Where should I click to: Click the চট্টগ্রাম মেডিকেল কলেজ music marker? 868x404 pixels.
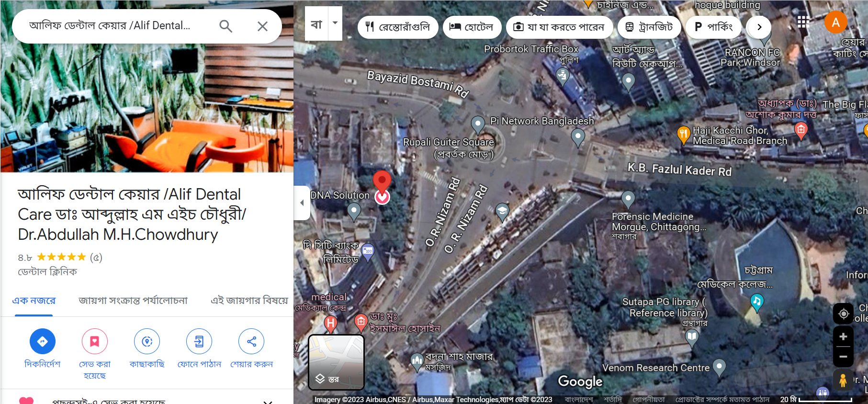(756, 302)
